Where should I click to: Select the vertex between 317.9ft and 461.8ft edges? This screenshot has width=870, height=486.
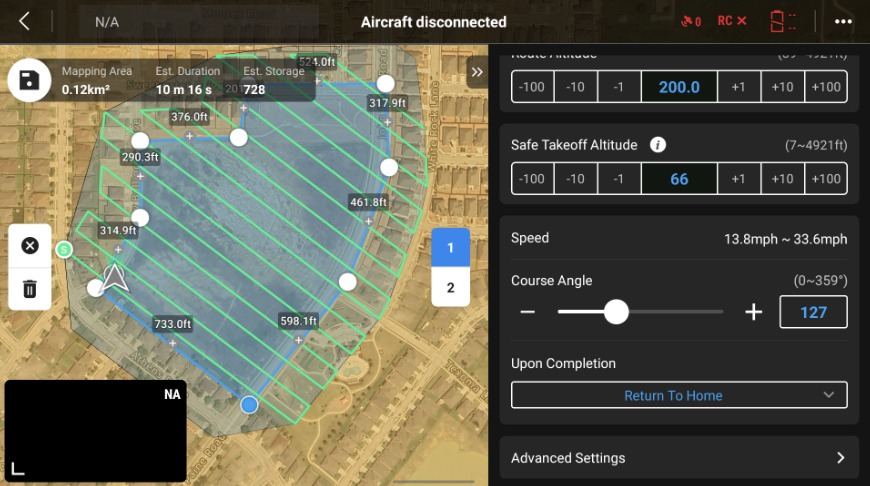(x=389, y=167)
